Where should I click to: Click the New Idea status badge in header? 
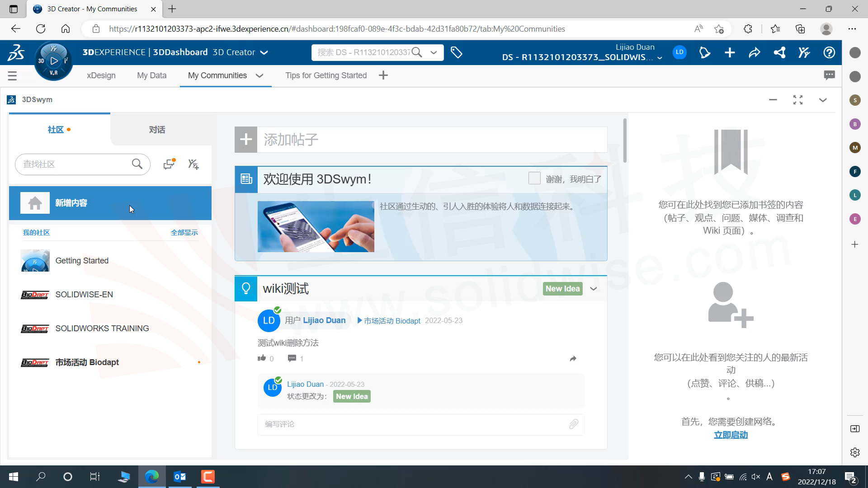tap(562, 289)
